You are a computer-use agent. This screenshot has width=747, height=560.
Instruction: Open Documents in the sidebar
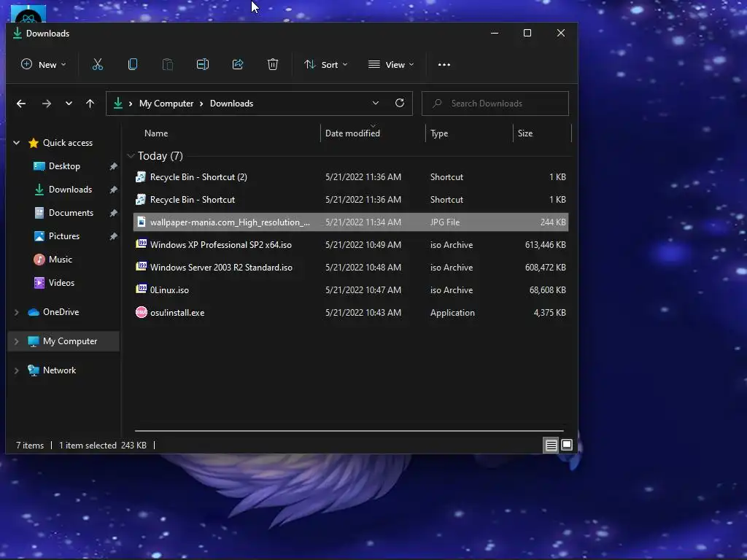pos(71,213)
